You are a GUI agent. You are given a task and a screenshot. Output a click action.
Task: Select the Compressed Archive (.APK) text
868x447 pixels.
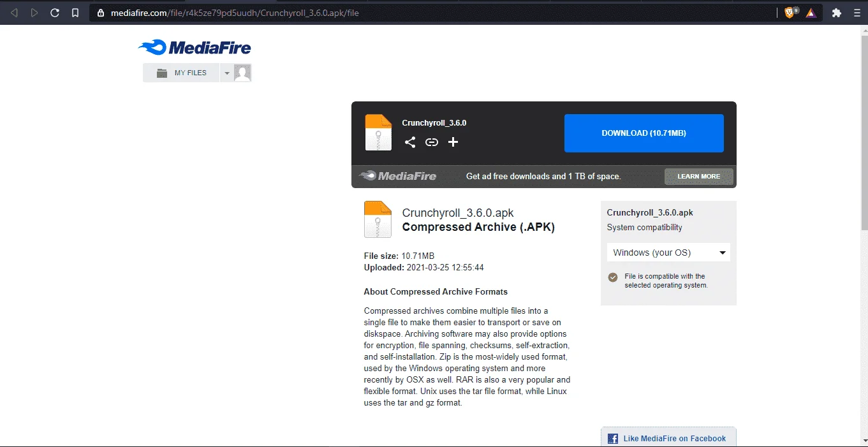pos(478,227)
